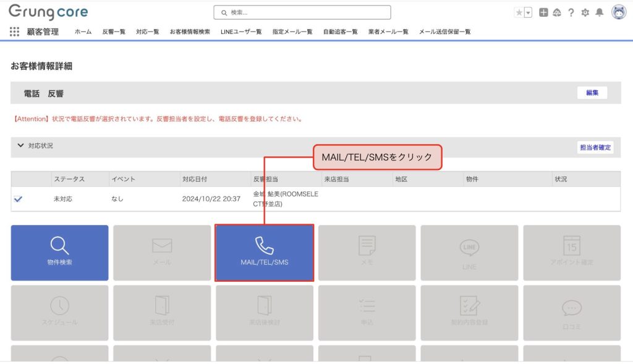The width and height of the screenshot is (633, 364).
Task: Click the help question mark icon
Action: coord(571,12)
